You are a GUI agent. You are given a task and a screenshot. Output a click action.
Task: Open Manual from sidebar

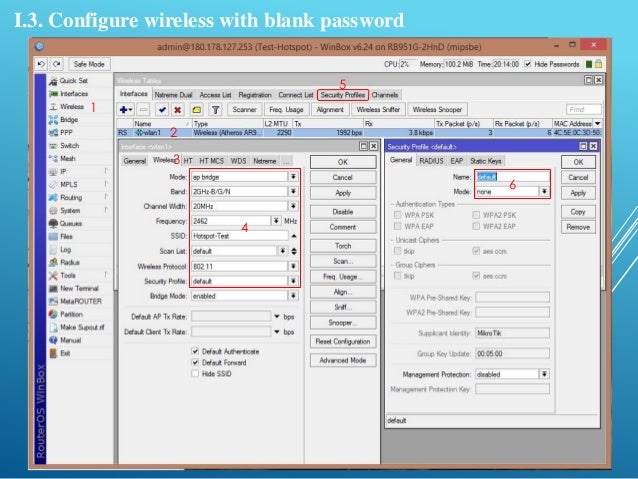pyautogui.click(x=65, y=340)
